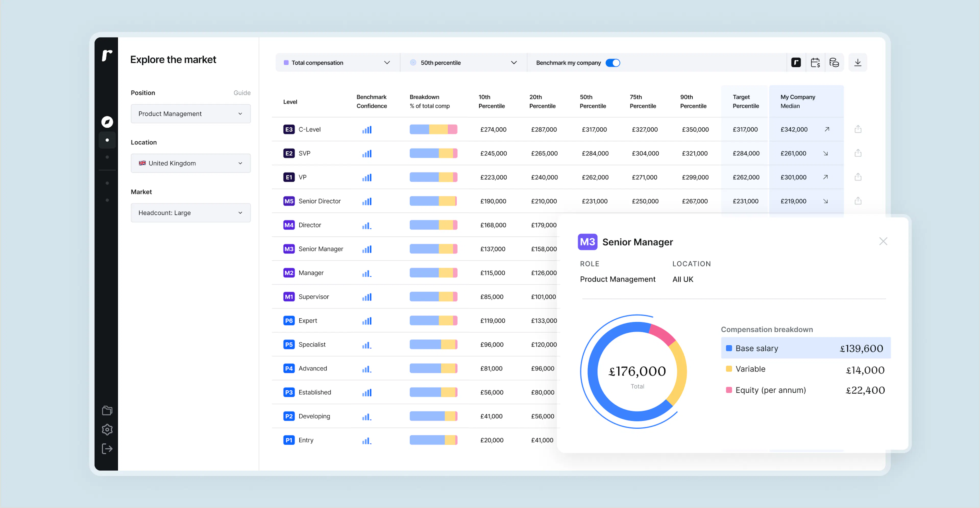The height and width of the screenshot is (508, 980).
Task: Click the breakdown color bar in the Manager row
Action: pyautogui.click(x=433, y=273)
